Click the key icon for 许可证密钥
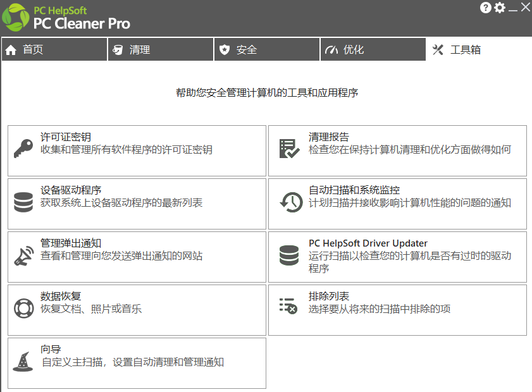This screenshot has height=392, width=532. tap(23, 148)
